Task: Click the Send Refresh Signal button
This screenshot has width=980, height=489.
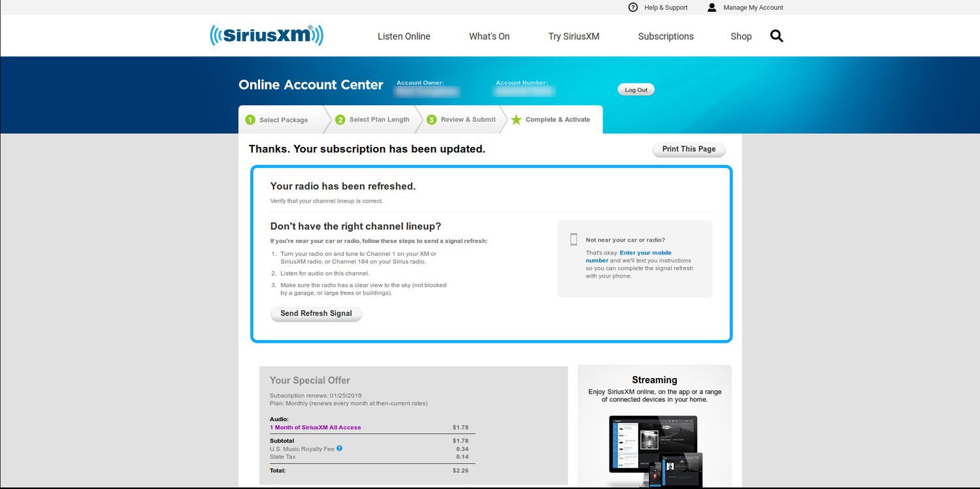Action: click(x=316, y=314)
